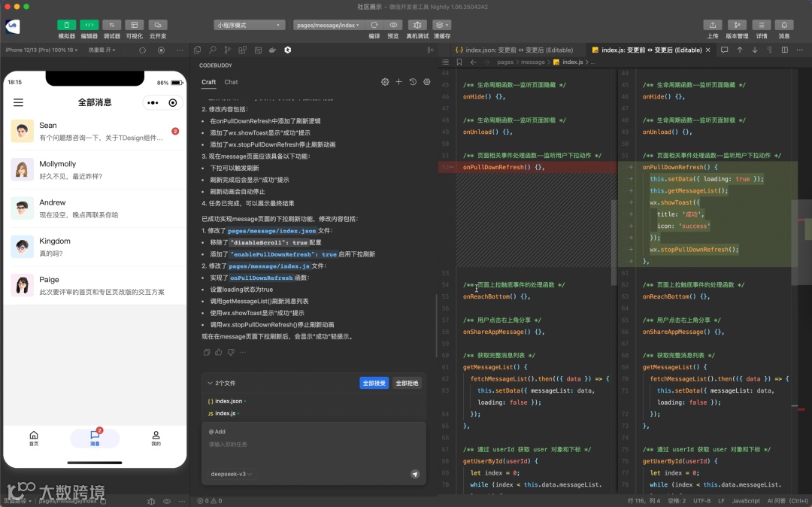Open the 详情 details panel

click(x=761, y=25)
